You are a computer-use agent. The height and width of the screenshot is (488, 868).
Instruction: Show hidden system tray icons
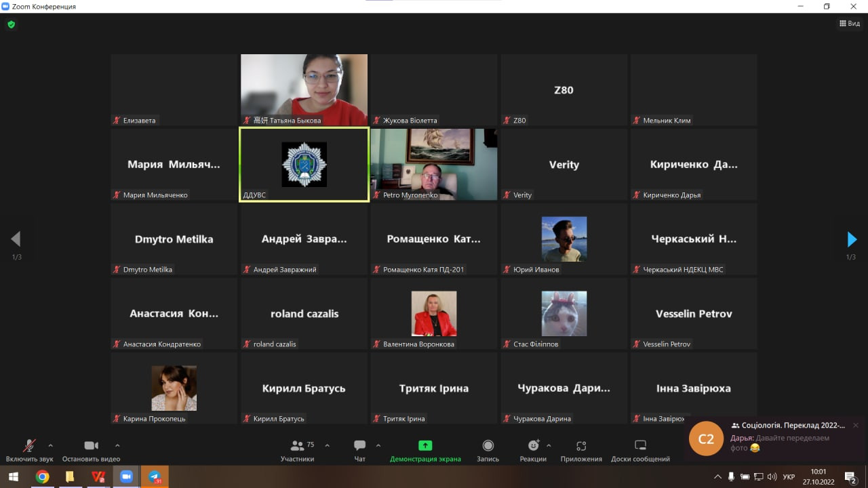coord(717,476)
